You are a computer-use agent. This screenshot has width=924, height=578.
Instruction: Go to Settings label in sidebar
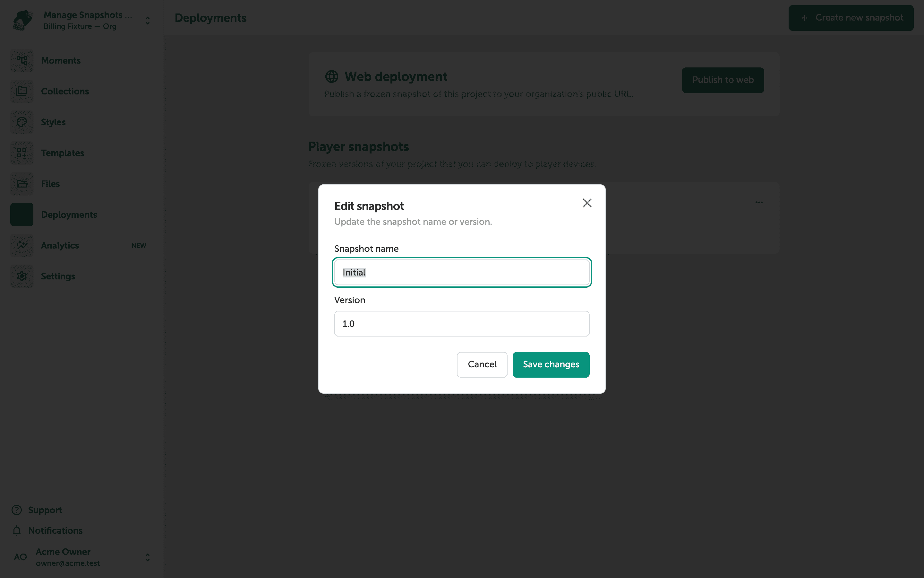pyautogui.click(x=58, y=276)
